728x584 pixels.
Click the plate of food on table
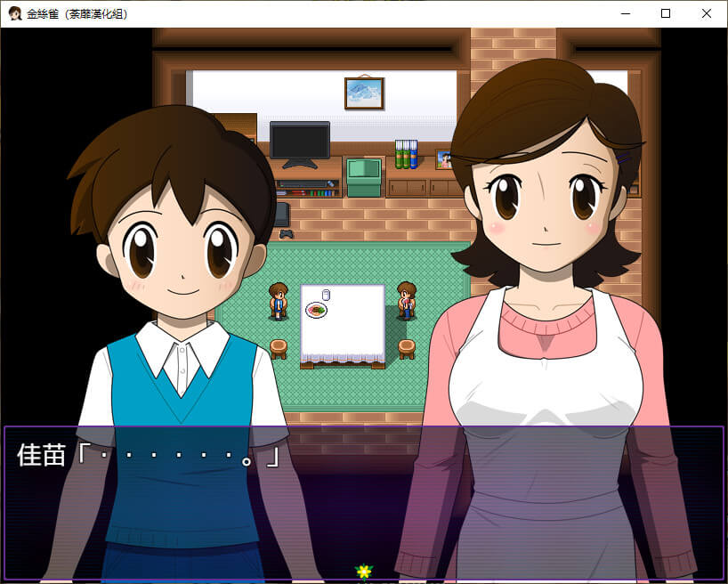click(x=316, y=310)
